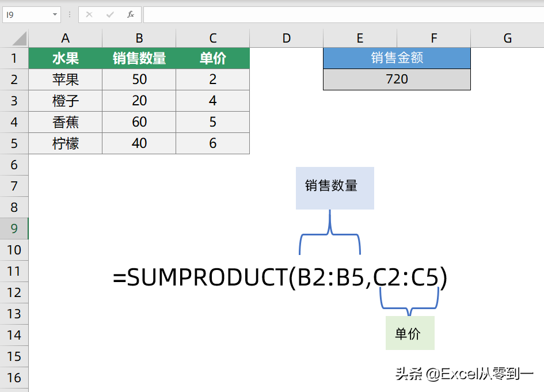
Task: Click into the formula bar input
Action: click(344, 14)
